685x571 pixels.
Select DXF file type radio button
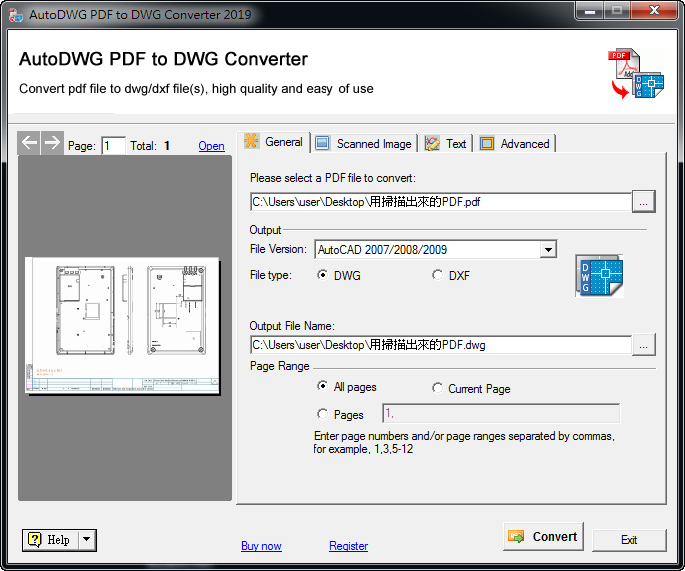[x=437, y=275]
